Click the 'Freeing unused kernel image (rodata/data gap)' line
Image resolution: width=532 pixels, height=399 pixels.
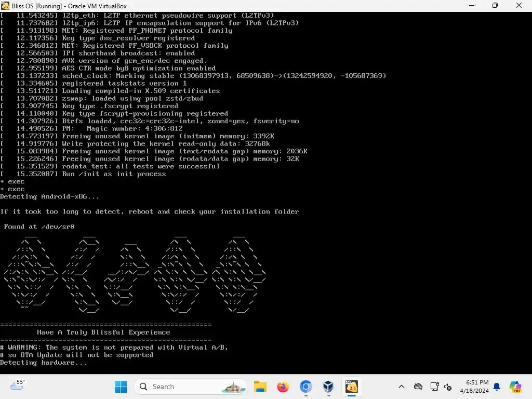[x=150, y=159]
